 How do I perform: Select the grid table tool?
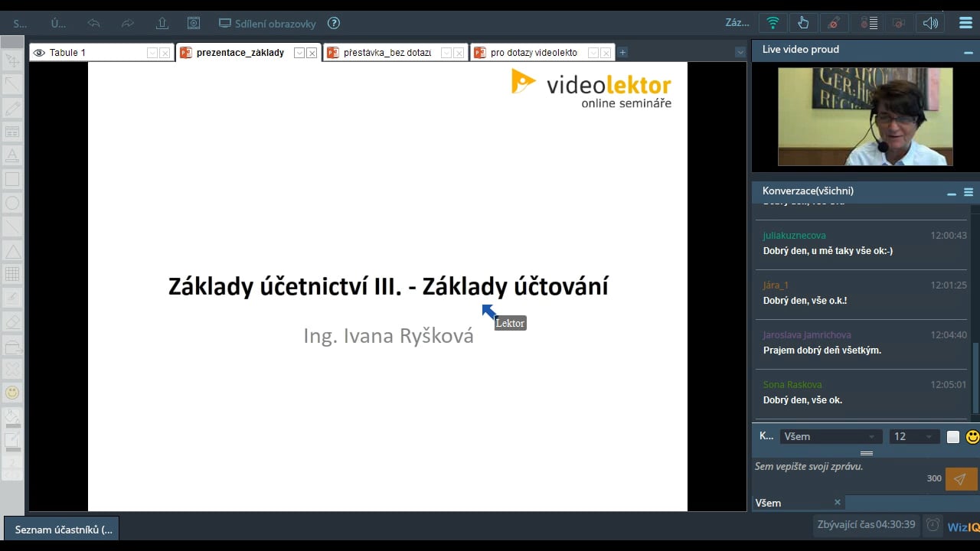point(12,274)
